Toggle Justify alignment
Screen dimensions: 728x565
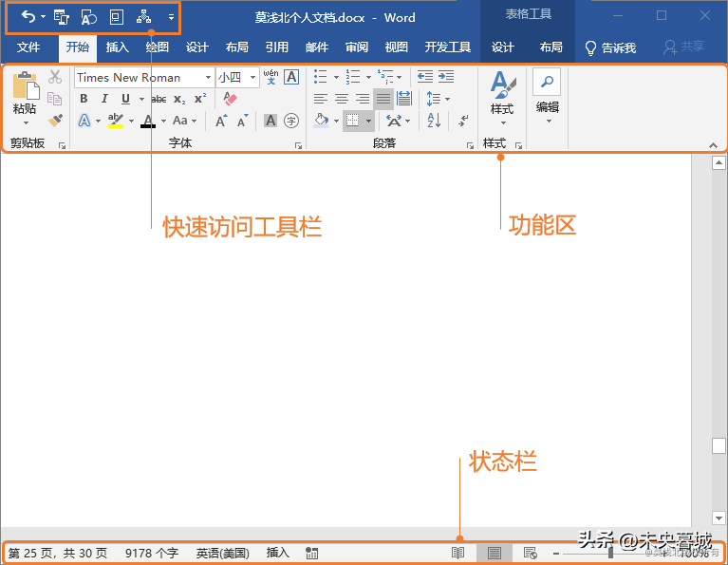(x=383, y=99)
